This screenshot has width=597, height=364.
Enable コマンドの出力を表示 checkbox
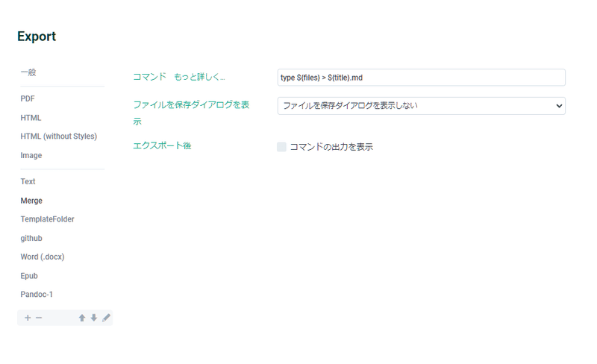pyautogui.click(x=281, y=147)
